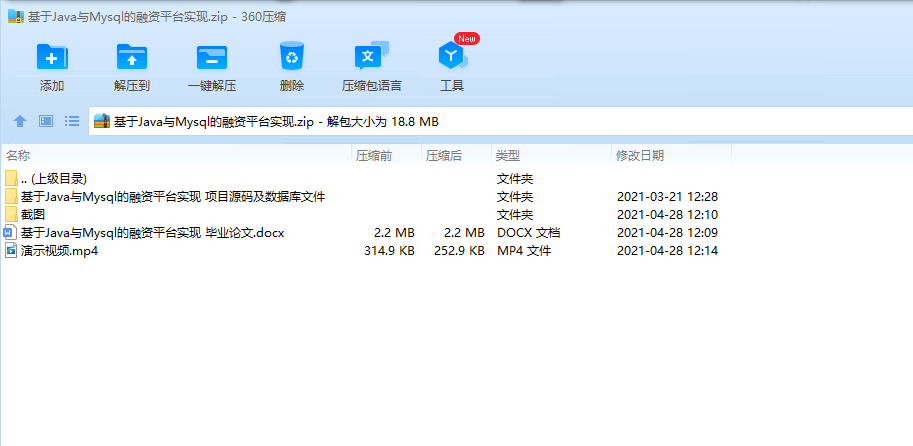Click the path field showing 解包大小为 18.8 MB

[x=501, y=121]
